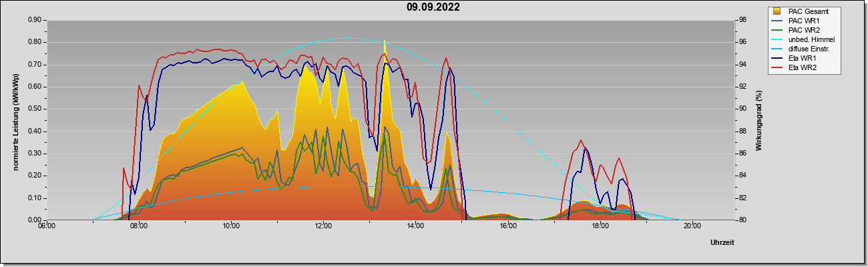Click the Uhrzeit axis title
The width and height of the screenshot is (868, 267).
[x=722, y=242]
